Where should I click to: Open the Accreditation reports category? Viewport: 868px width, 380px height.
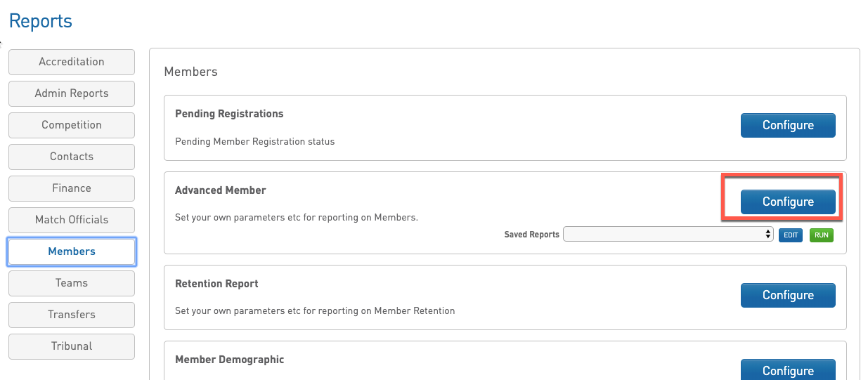72,62
